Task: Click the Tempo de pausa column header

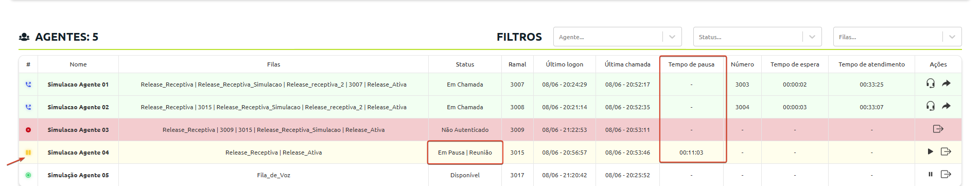Action: [691, 64]
